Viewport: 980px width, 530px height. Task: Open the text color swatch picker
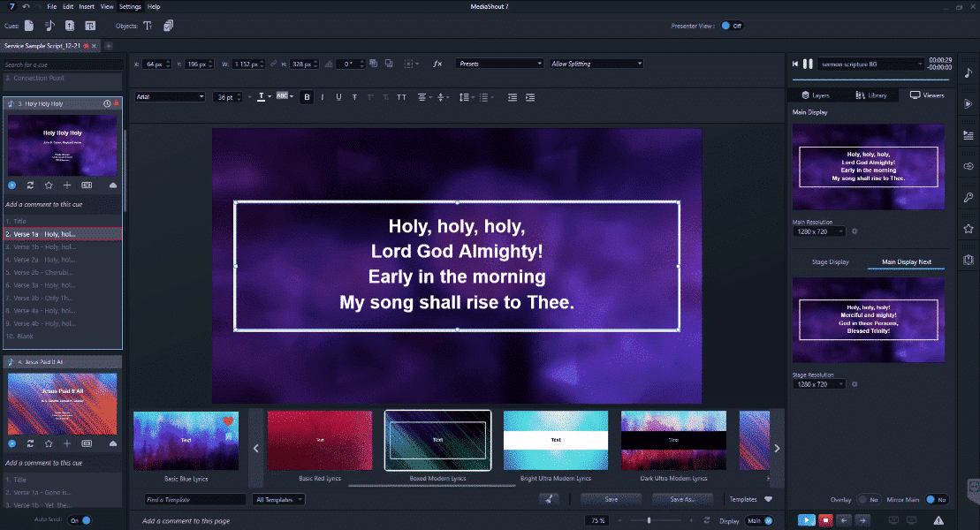[262, 97]
